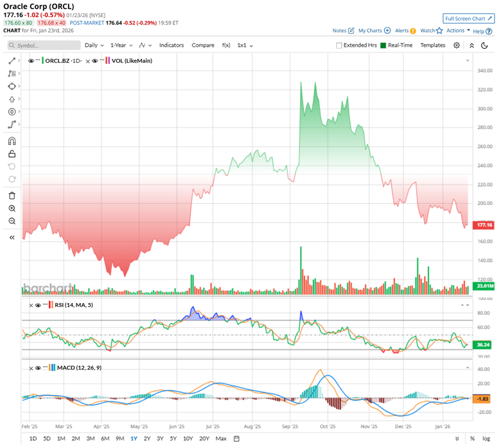This screenshot has height=448, width=503.
Task: Select the 6M time range
Action: point(105,439)
